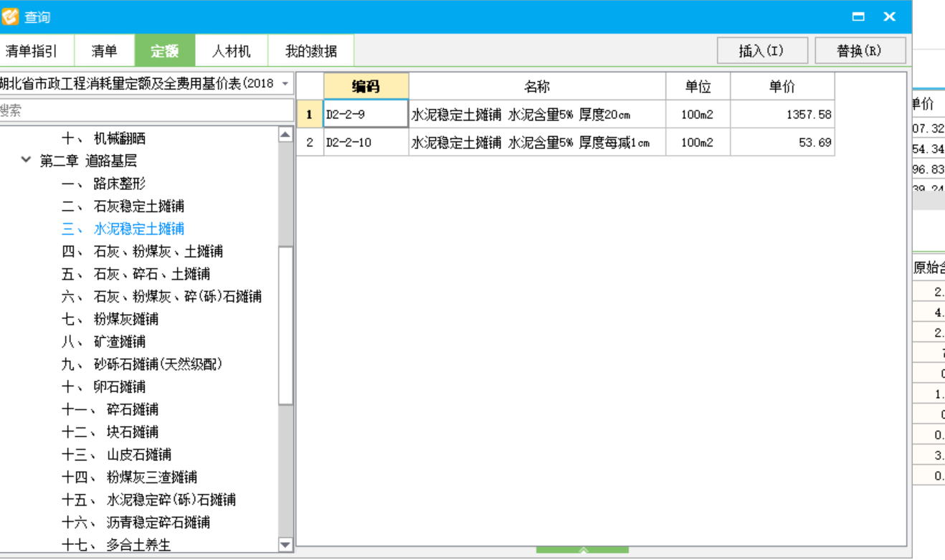The image size is (945, 560).
Task: Select row number 2 header
Action: point(310,142)
